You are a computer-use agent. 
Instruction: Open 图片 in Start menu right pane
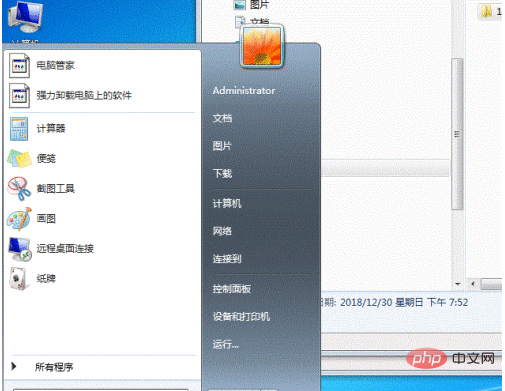click(222, 146)
